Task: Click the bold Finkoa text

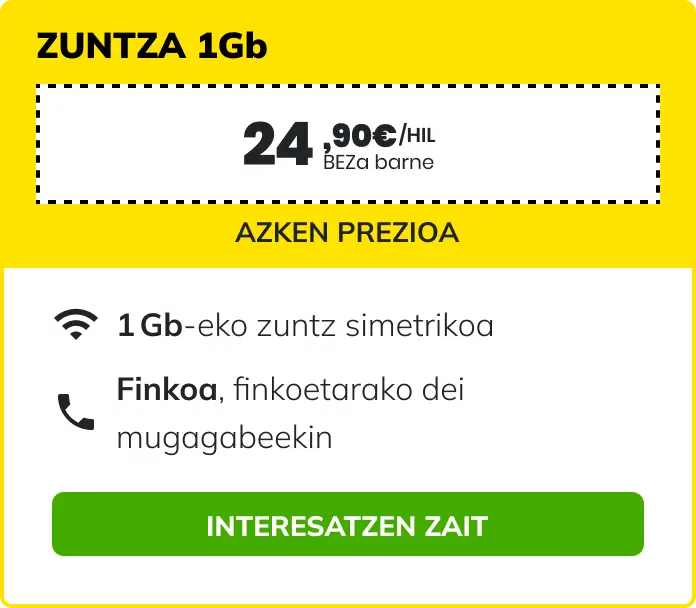Action: click(167, 389)
